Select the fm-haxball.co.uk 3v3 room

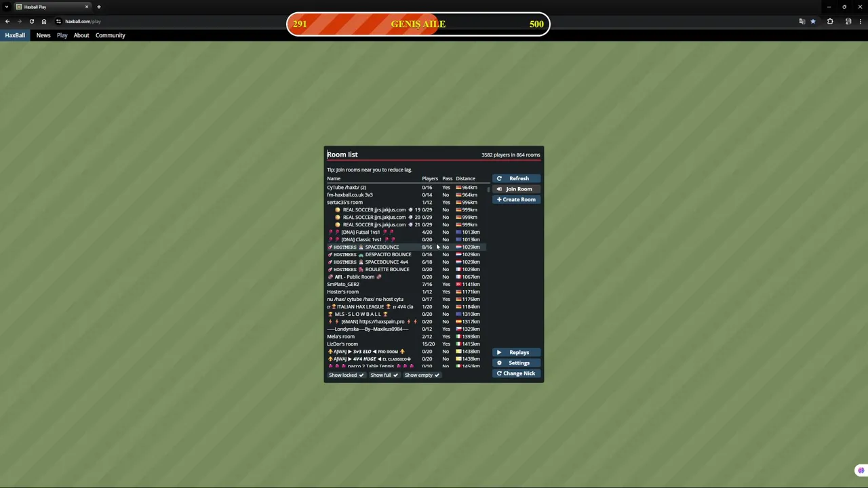[406, 195]
